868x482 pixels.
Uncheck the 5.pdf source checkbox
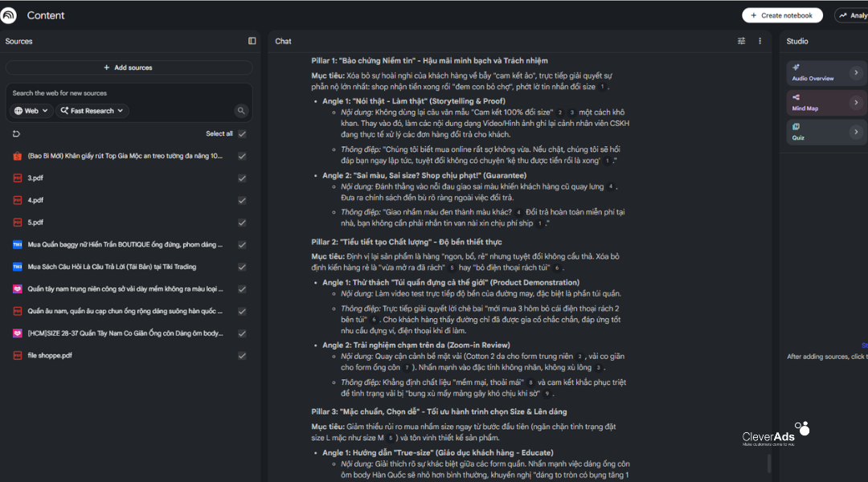(242, 223)
